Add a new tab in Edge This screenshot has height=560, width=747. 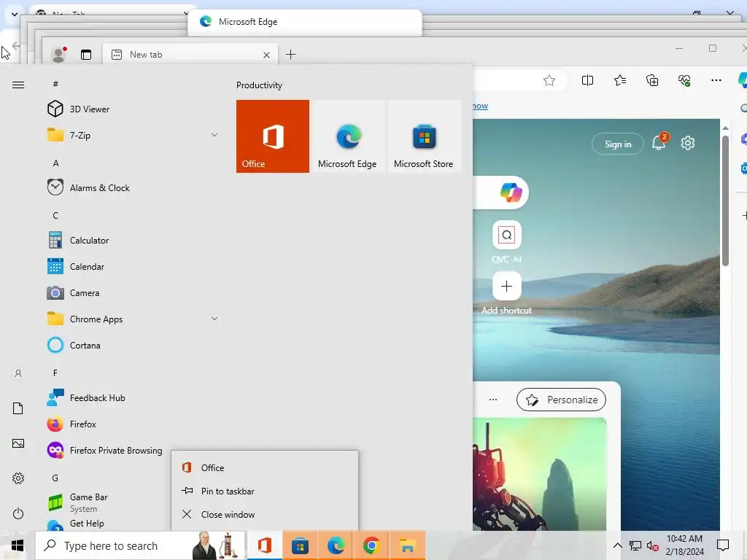coord(290,54)
